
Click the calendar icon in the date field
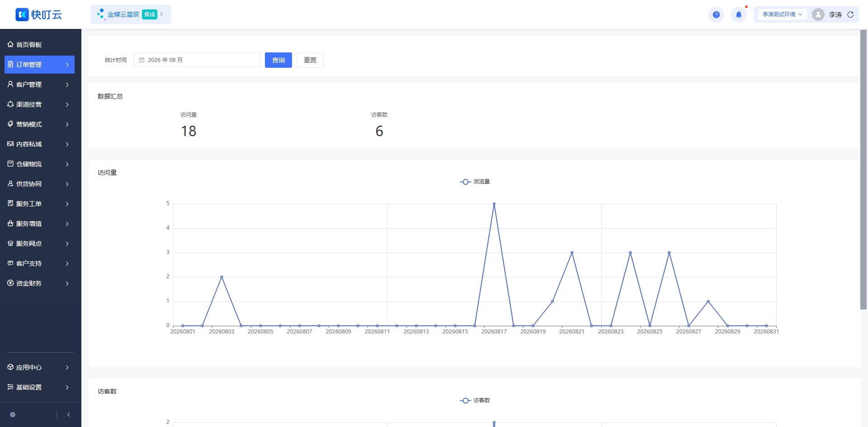[x=142, y=60]
